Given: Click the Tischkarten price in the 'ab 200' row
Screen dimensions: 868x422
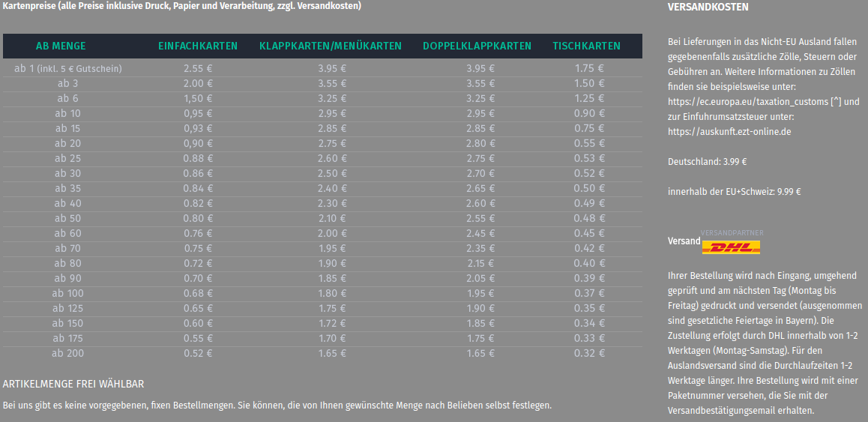Looking at the screenshot, I should click(589, 353).
